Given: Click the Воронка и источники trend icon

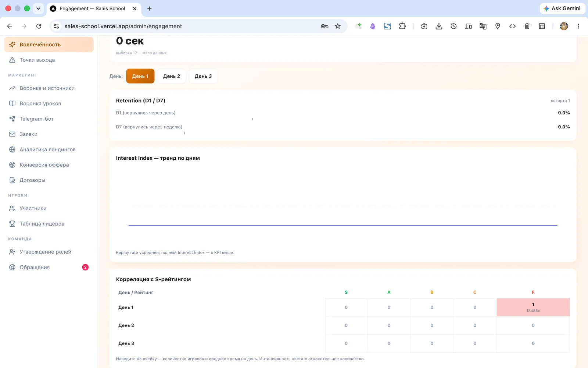Looking at the screenshot, I should click(12, 88).
